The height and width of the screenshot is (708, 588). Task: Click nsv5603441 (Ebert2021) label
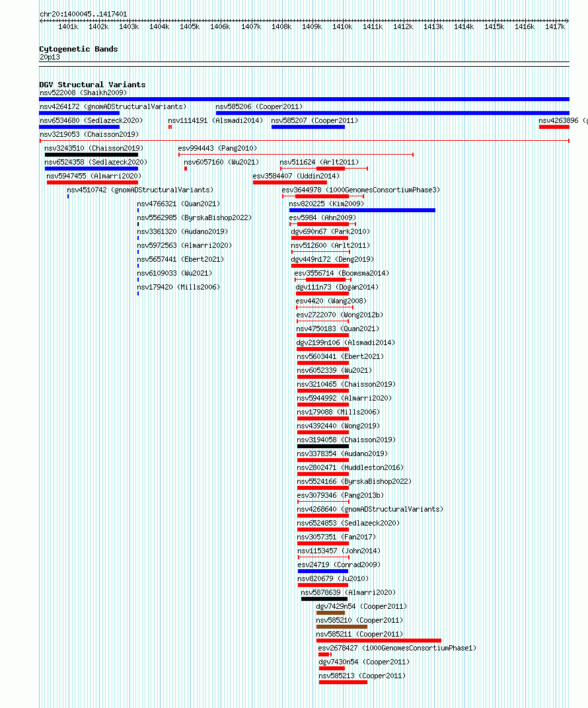[x=340, y=357]
